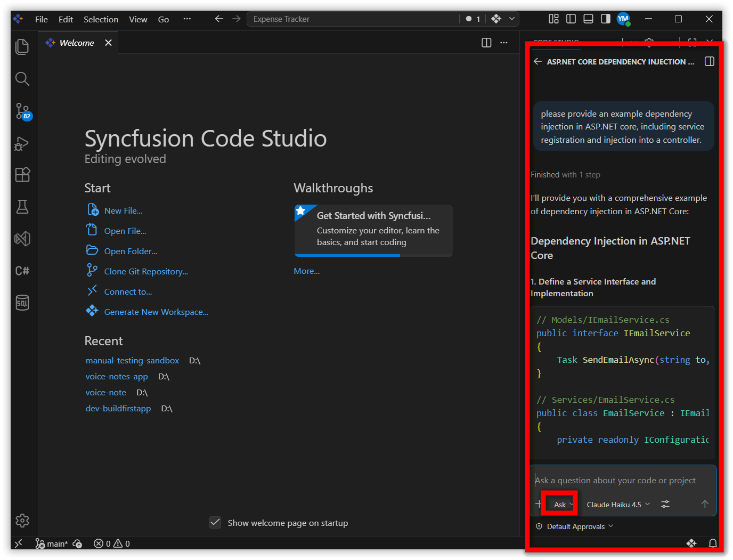Viewport: 733px width, 560px height.
Task: Open the chat tools settings sliders icon
Action: pos(665,504)
